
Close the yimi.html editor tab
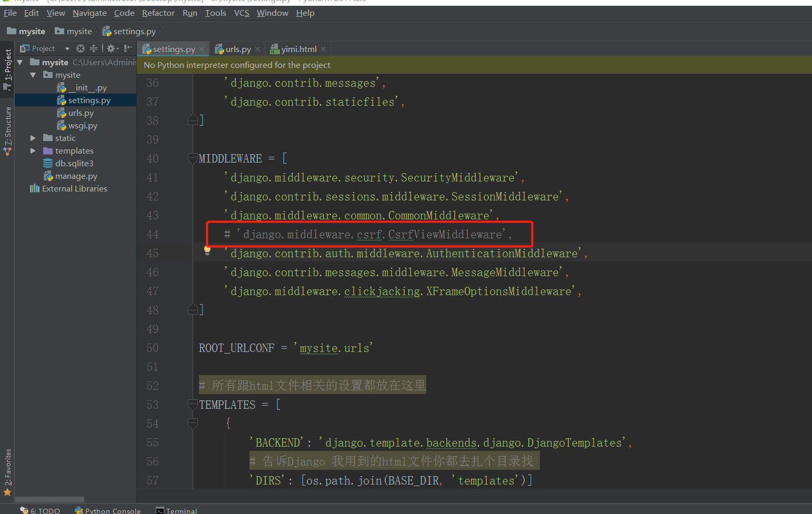[x=323, y=49]
